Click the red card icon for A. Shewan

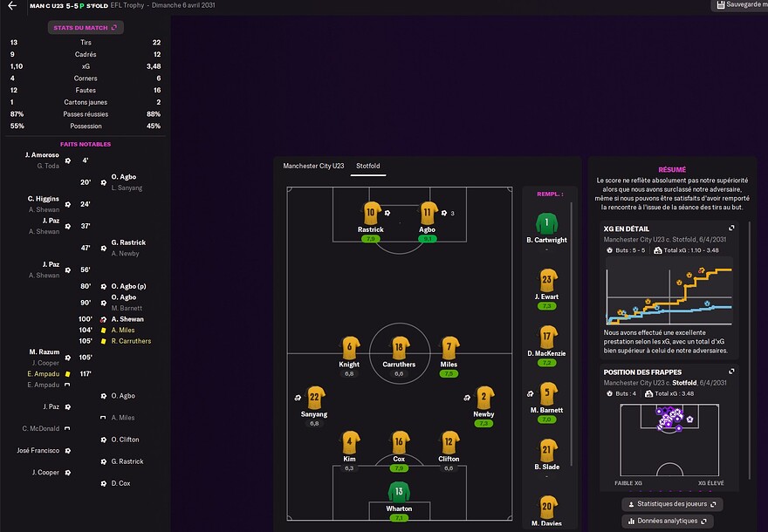tap(103, 319)
